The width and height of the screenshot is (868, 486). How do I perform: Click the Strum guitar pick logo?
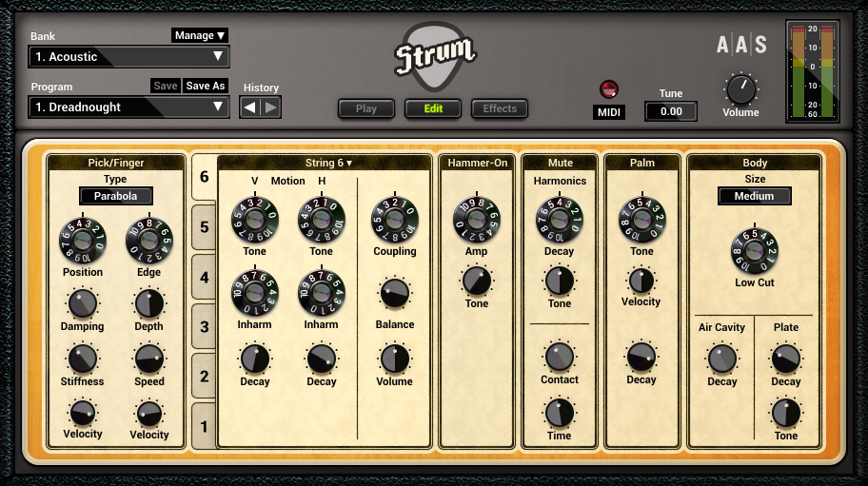tap(434, 56)
